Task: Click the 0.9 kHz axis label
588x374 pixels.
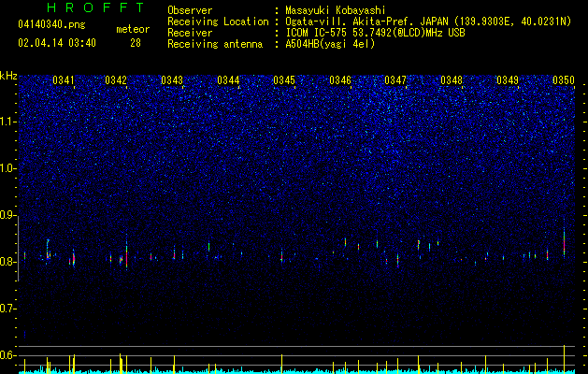Action: click(x=7, y=215)
